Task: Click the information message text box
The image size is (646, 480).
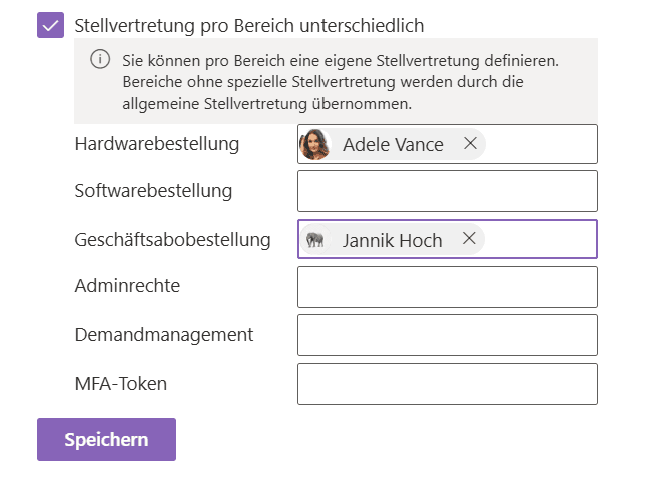Action: click(x=336, y=81)
